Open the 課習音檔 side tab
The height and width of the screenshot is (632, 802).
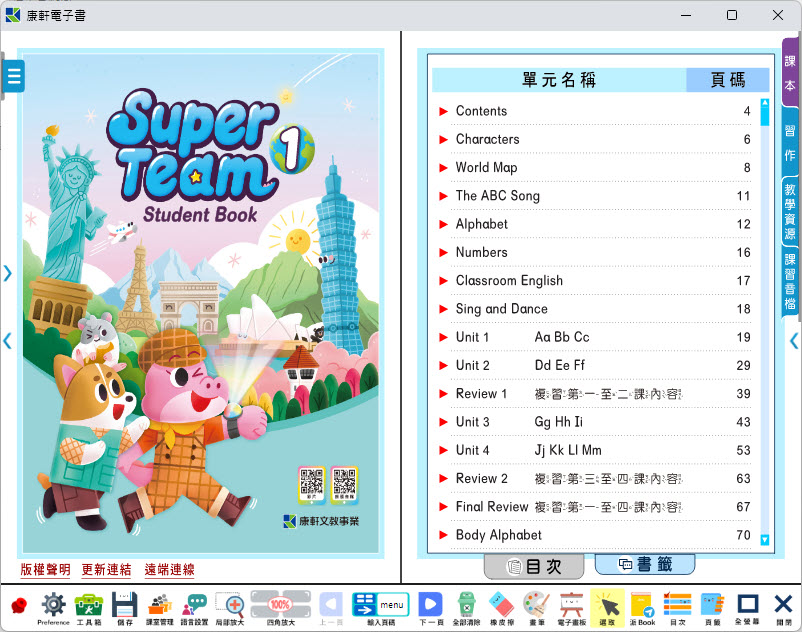tap(790, 281)
